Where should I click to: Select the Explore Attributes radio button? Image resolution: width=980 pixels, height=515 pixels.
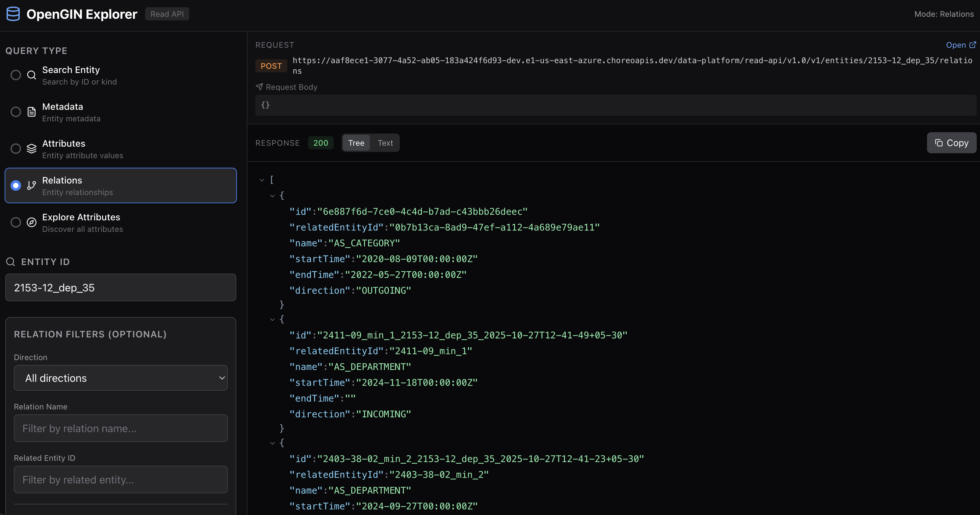(x=15, y=222)
